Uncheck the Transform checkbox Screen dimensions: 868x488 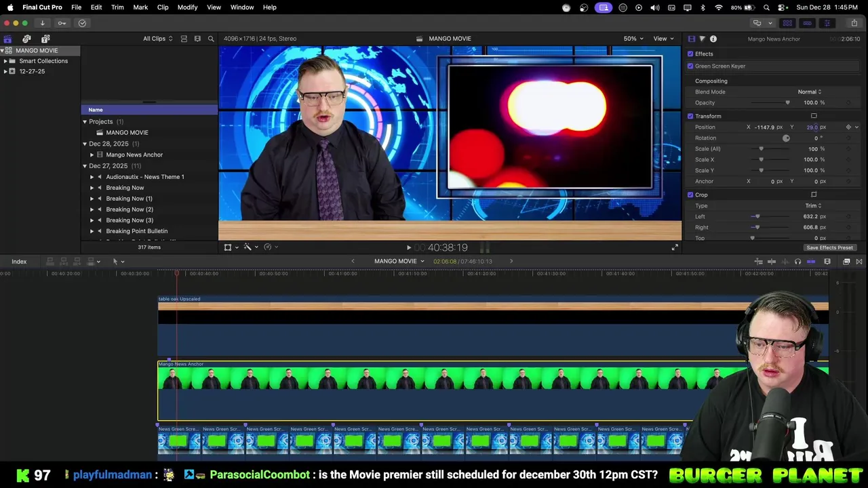[690, 116]
